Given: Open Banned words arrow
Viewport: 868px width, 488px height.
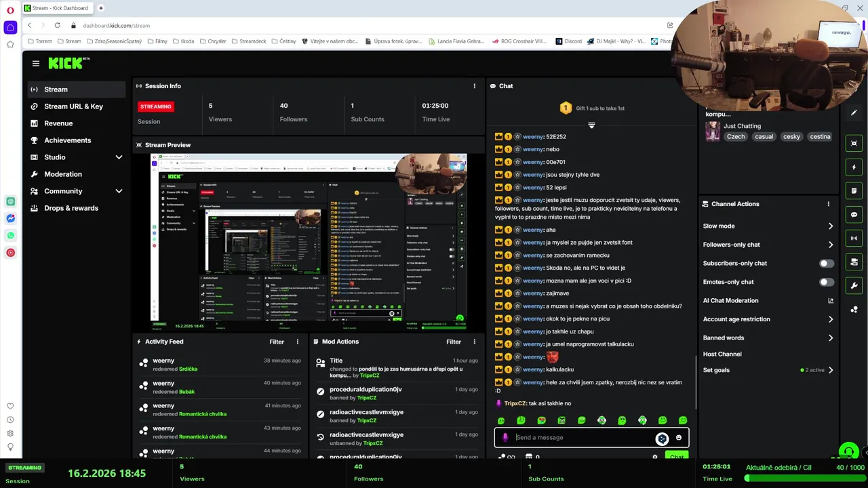Looking at the screenshot, I should [x=831, y=338].
